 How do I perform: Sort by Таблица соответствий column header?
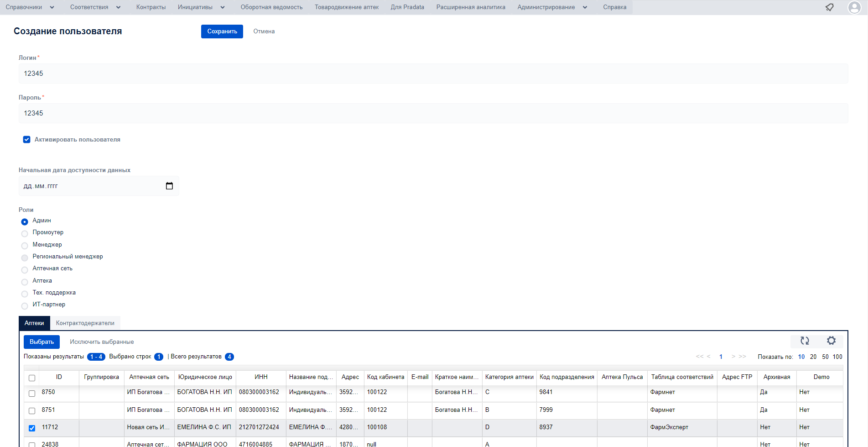click(x=682, y=377)
